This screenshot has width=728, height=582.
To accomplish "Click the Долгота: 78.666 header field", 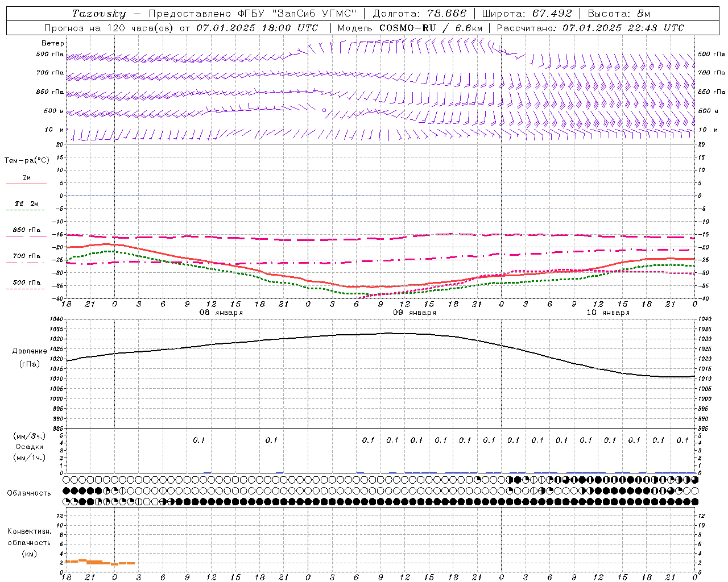I will pos(420,14).
